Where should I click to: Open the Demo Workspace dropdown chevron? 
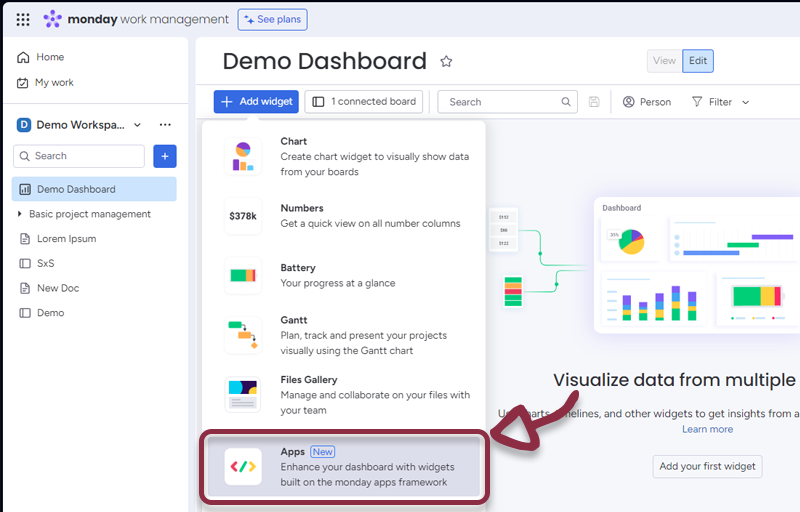coord(136,125)
